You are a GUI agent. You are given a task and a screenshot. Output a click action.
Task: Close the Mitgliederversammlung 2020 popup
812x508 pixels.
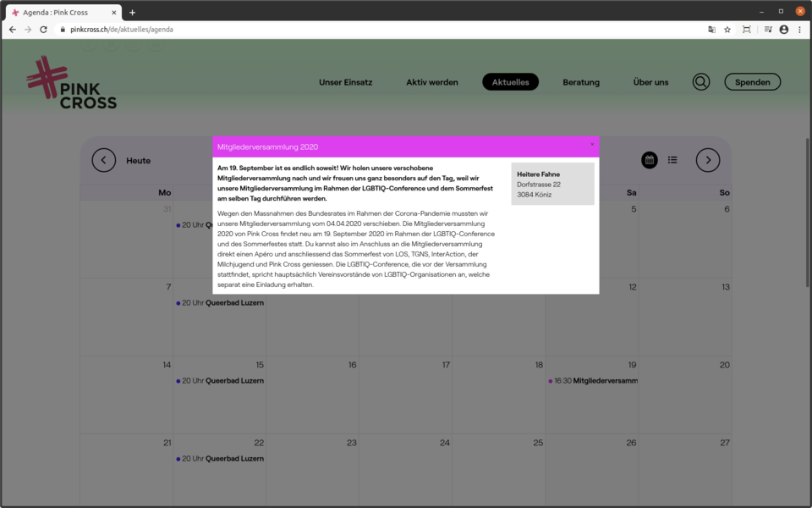592,145
